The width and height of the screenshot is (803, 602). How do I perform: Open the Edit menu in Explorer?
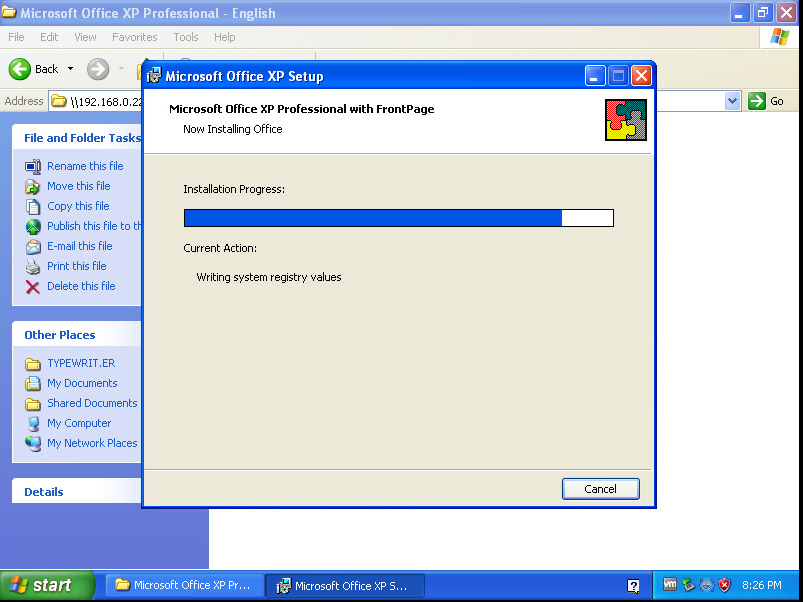point(49,37)
